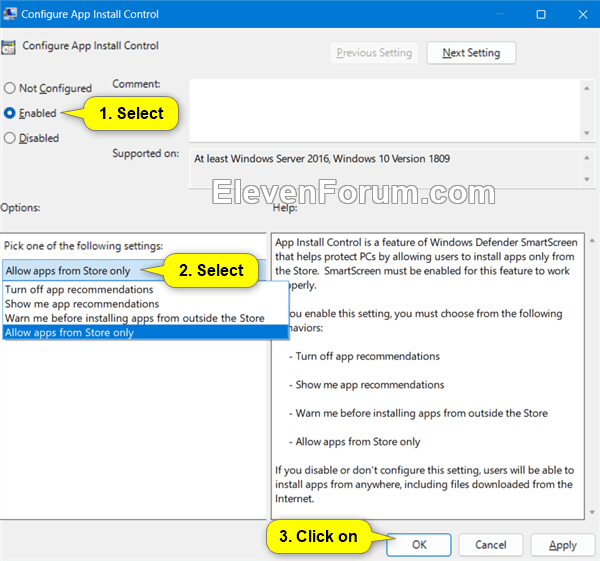Go to Next Setting
The height and width of the screenshot is (561, 600).
pos(471,53)
